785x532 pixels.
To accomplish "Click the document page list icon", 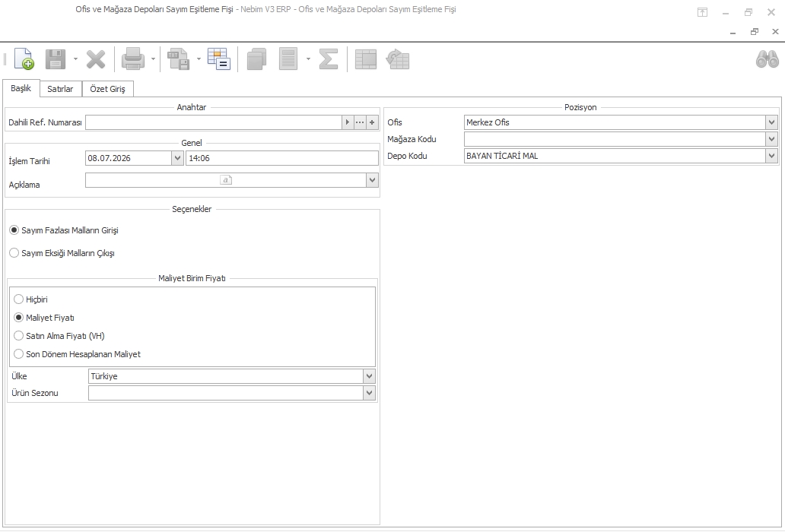I will click(x=288, y=59).
